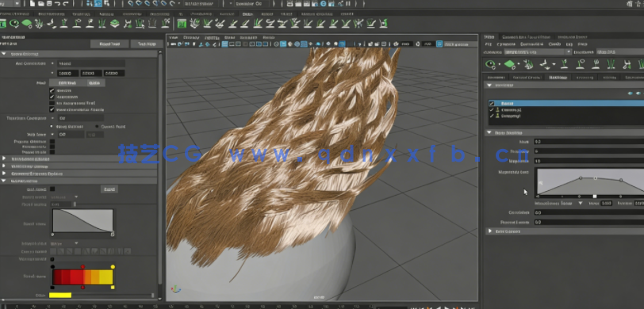Open the View menu in the viewport
Screen dimensions: 644x309
tap(174, 37)
